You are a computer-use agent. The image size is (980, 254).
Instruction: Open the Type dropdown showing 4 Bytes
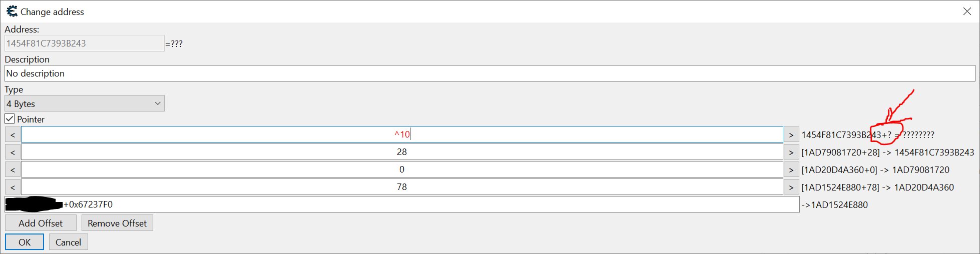tap(84, 103)
